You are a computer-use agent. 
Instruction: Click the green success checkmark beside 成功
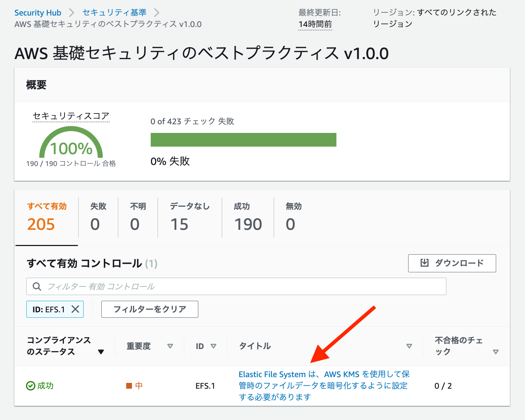(x=30, y=386)
